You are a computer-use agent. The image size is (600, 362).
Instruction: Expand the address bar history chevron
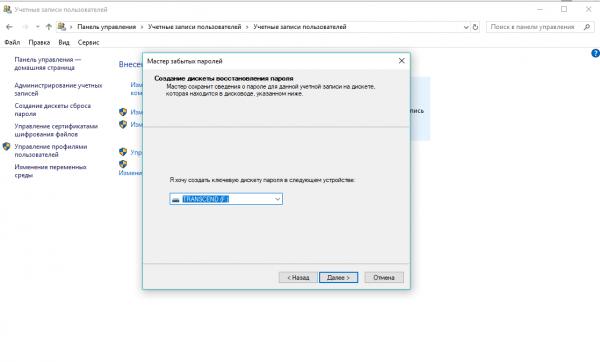(x=466, y=27)
